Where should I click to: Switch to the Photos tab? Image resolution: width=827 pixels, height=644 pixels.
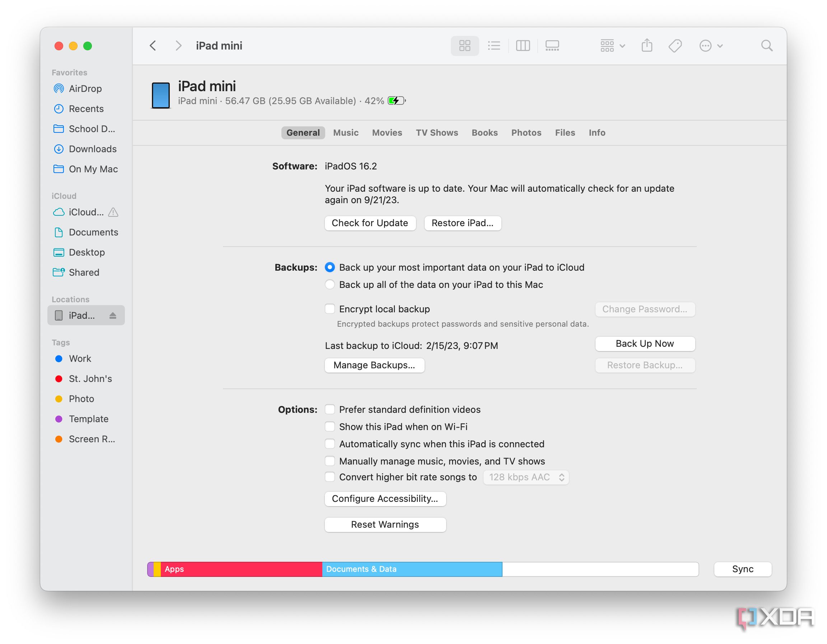pyautogui.click(x=526, y=132)
